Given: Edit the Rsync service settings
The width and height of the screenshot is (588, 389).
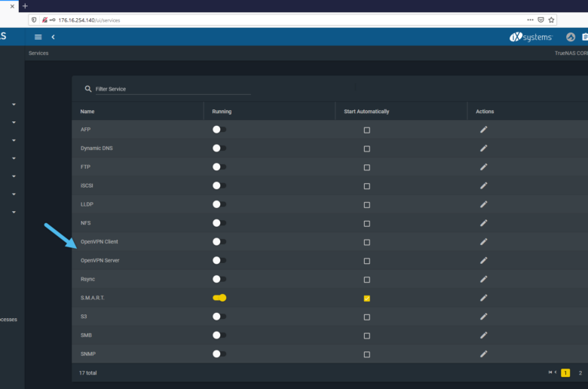Looking at the screenshot, I should [484, 279].
